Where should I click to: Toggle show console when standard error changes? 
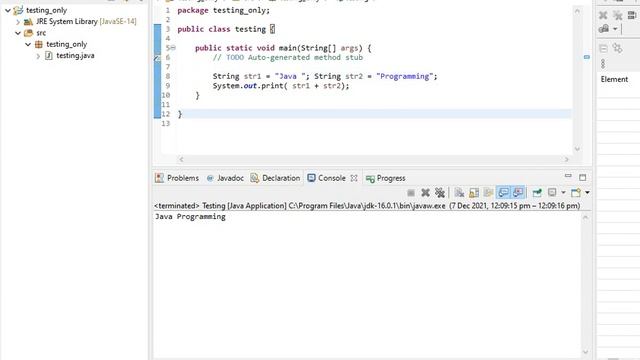(518, 193)
